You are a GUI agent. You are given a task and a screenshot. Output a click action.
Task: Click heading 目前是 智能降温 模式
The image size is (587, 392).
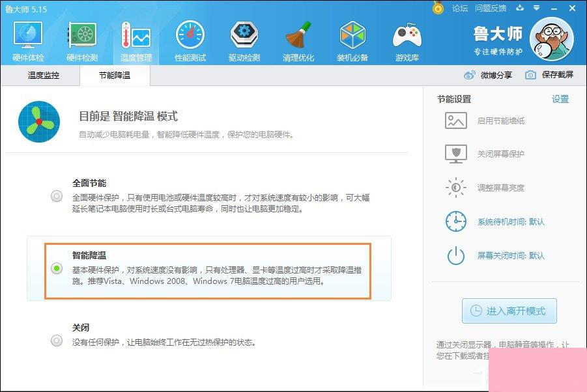[128, 117]
